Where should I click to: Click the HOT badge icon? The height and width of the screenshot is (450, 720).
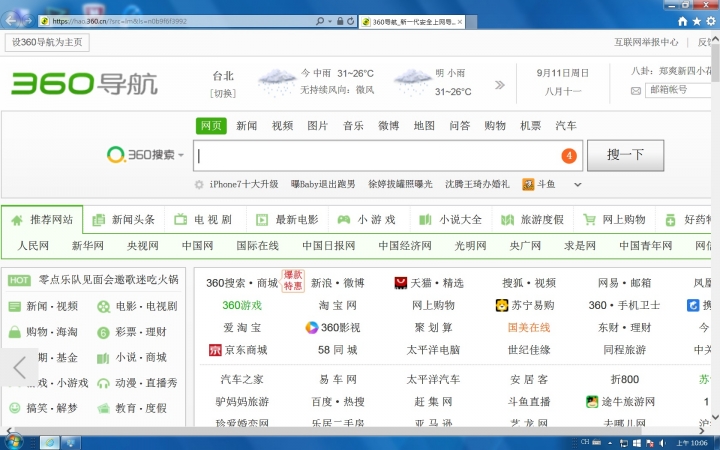19,281
